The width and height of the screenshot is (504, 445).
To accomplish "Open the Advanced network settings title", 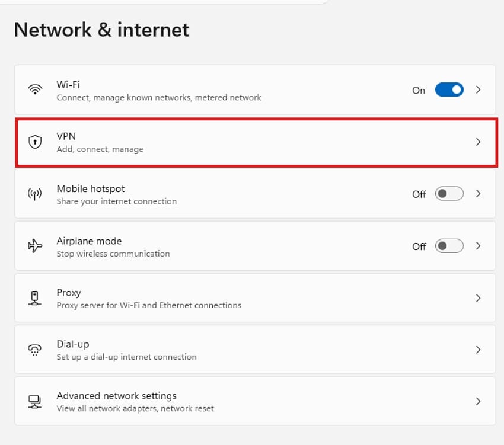I will click(x=116, y=396).
